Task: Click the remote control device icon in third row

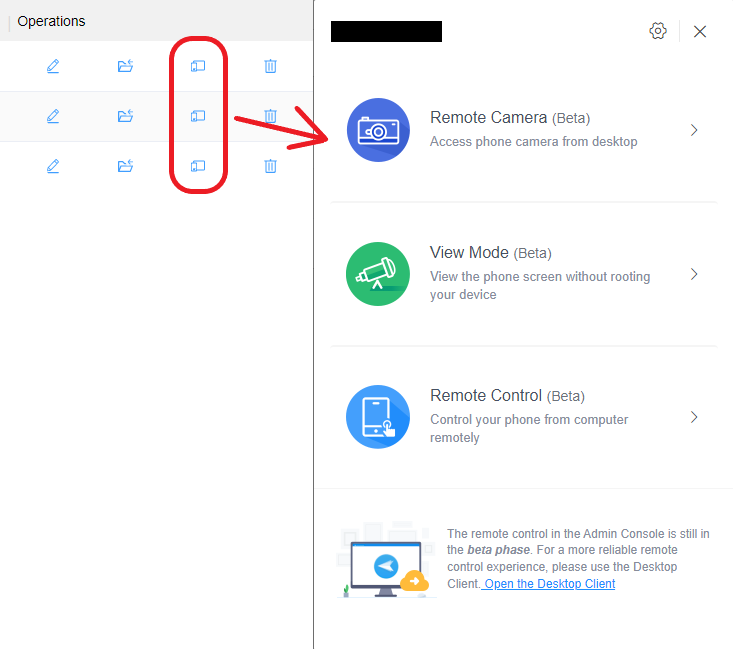Action: [x=198, y=166]
